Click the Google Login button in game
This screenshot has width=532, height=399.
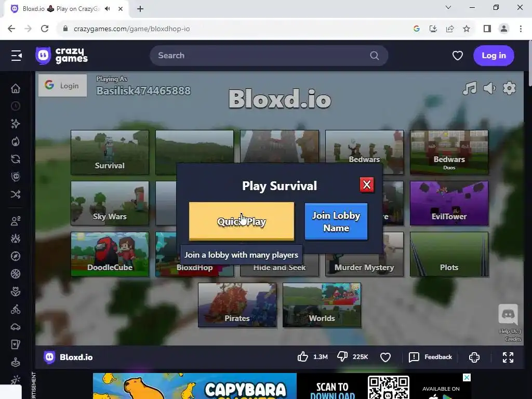(x=62, y=86)
